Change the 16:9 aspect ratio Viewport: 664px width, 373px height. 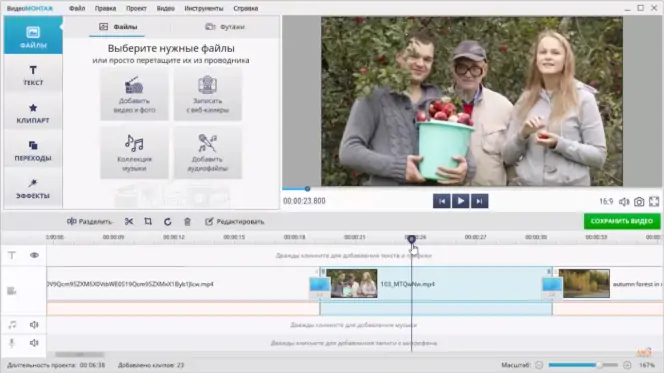tap(606, 202)
